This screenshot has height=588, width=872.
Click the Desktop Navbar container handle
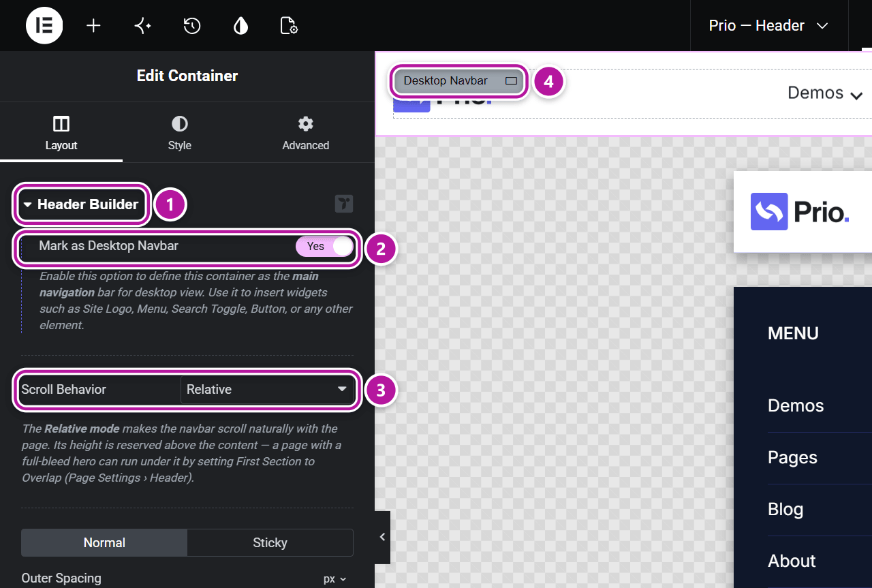(x=459, y=81)
